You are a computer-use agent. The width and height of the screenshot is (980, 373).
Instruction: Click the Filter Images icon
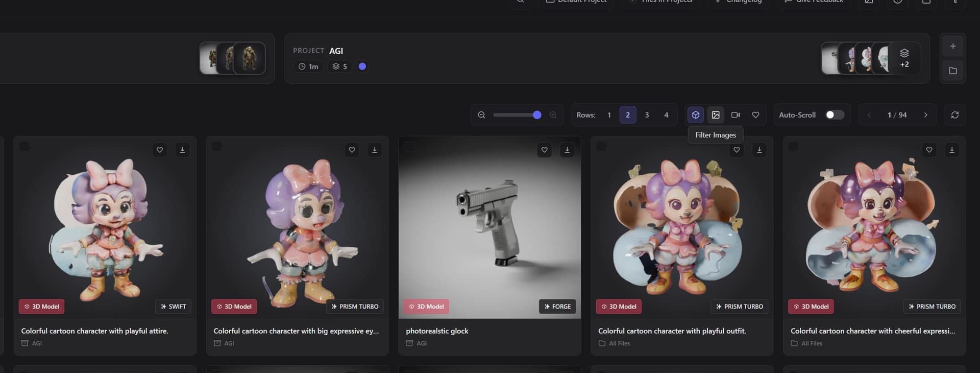pos(716,115)
